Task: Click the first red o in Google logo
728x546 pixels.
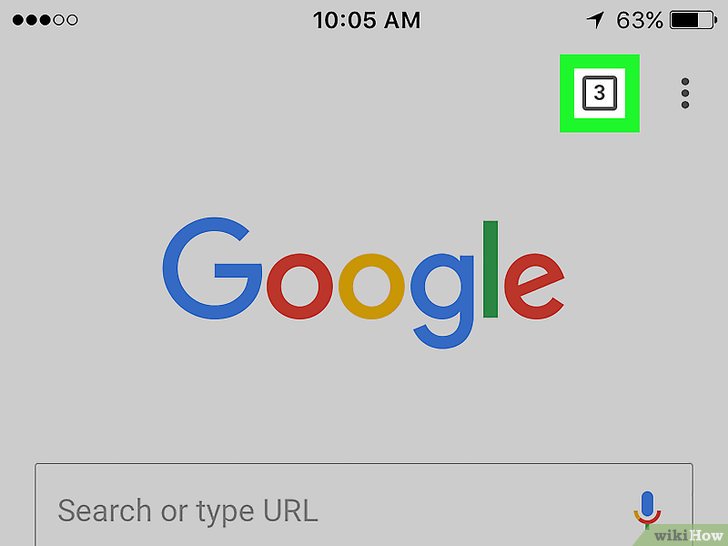Action: point(300,286)
